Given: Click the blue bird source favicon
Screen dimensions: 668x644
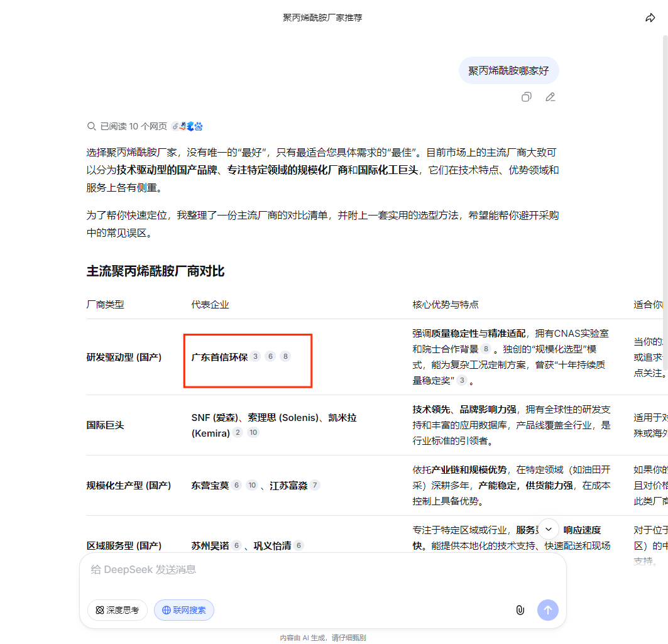Looking at the screenshot, I should pyautogui.click(x=190, y=126).
